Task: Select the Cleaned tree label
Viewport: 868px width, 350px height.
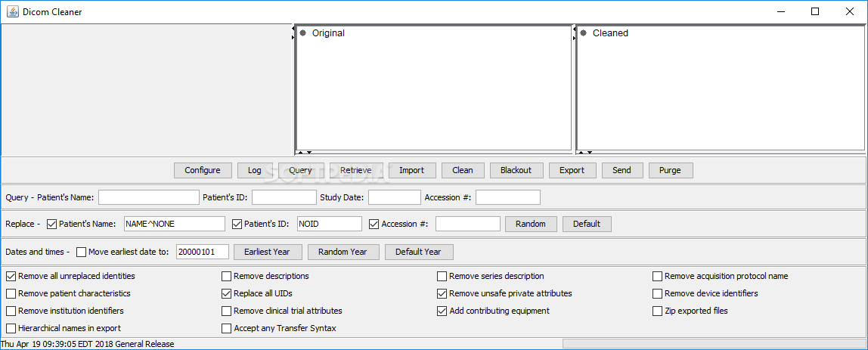Action: coord(611,33)
